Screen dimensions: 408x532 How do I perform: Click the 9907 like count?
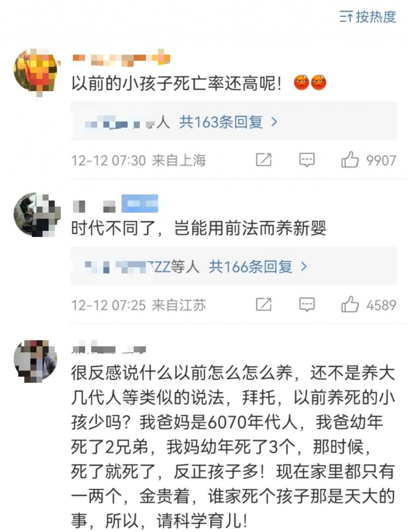coord(381,160)
